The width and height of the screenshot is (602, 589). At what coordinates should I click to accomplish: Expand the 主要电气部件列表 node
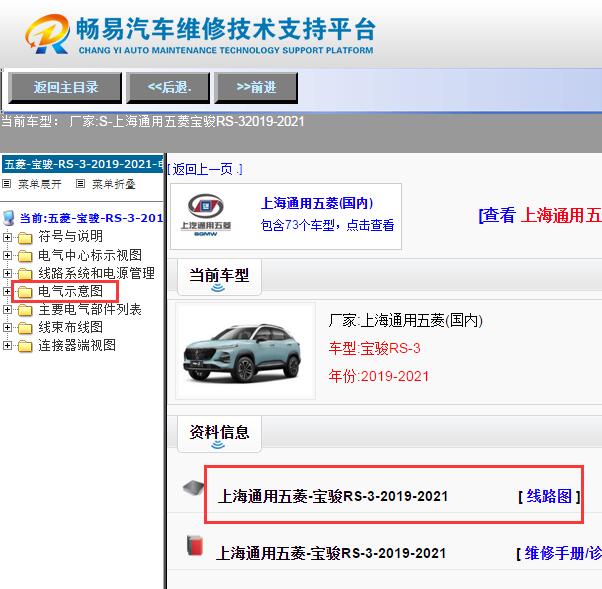click(x=7, y=309)
